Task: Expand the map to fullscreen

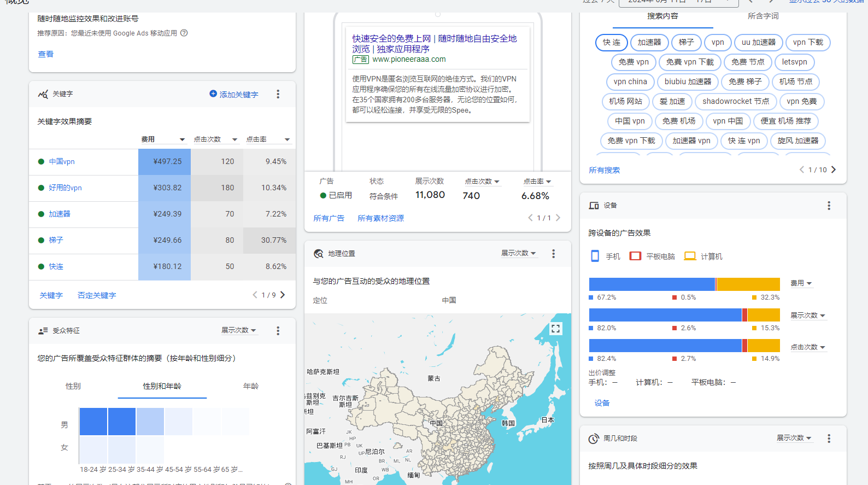Action: coord(555,329)
